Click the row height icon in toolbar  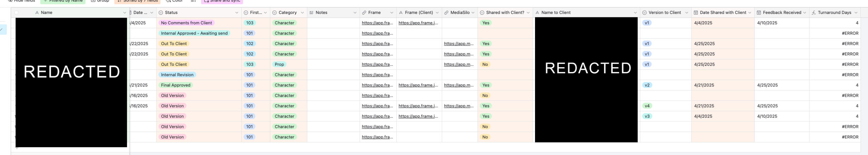pyautogui.click(x=193, y=1)
